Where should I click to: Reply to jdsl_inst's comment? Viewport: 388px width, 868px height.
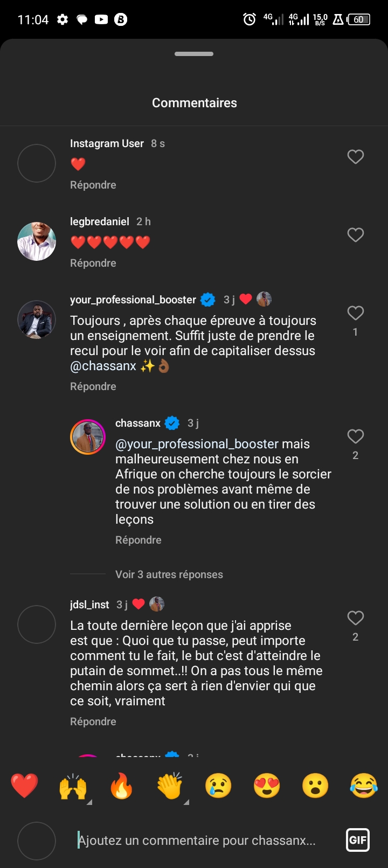point(93,721)
